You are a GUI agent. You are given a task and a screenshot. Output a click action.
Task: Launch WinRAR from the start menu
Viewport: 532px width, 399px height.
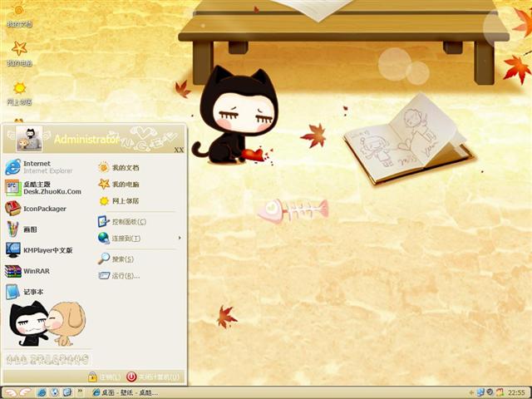[x=27, y=271]
